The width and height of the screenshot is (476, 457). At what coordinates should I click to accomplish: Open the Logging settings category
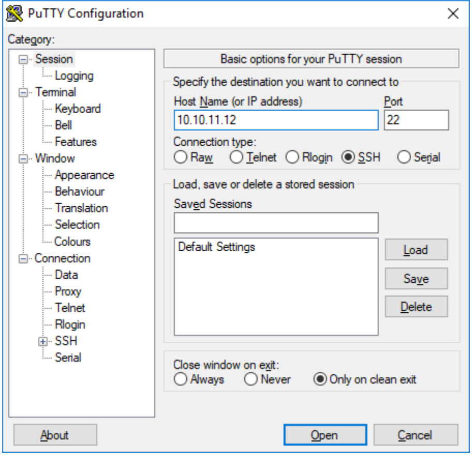coord(74,76)
